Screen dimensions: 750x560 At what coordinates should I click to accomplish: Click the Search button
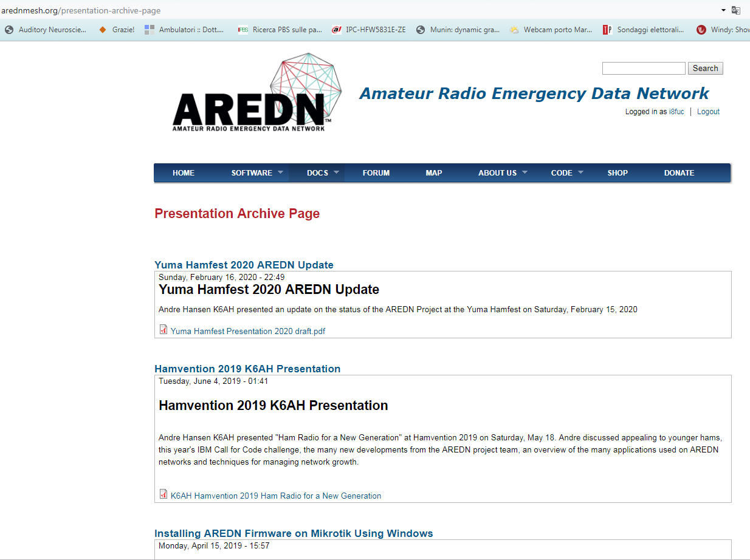pos(706,69)
